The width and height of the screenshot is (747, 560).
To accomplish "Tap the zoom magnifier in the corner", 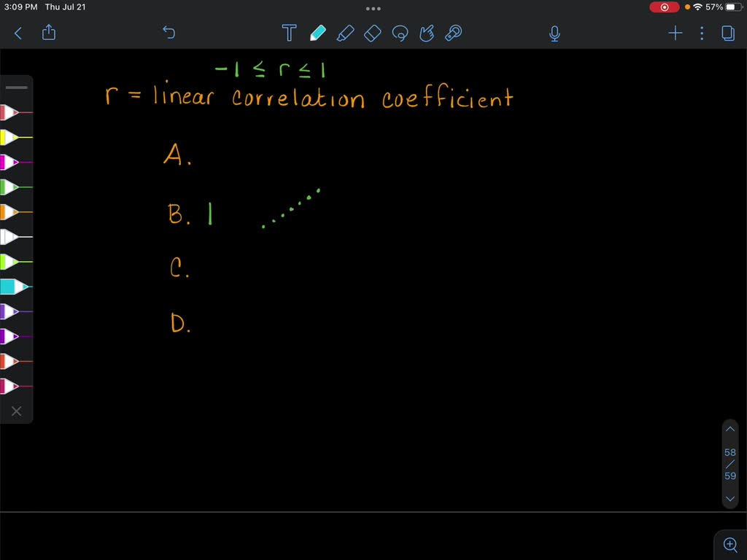I will tap(730, 544).
